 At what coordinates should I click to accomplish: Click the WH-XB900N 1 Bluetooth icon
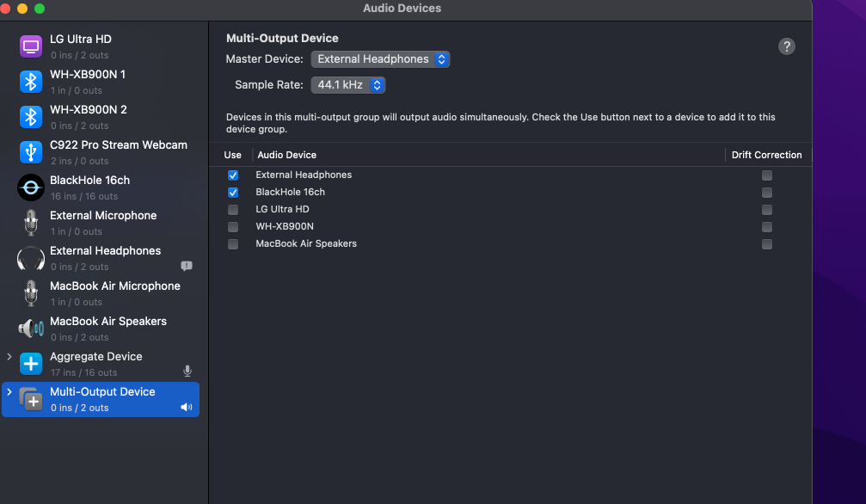[31, 82]
